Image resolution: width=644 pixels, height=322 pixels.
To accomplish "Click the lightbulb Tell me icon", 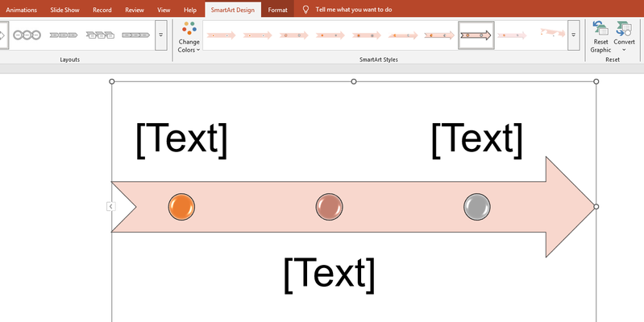I will click(x=305, y=10).
